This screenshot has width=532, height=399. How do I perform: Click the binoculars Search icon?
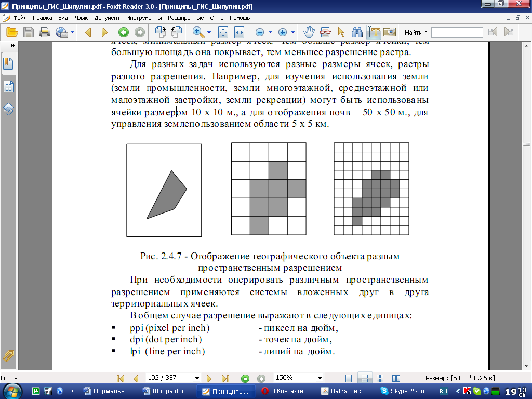tap(357, 32)
